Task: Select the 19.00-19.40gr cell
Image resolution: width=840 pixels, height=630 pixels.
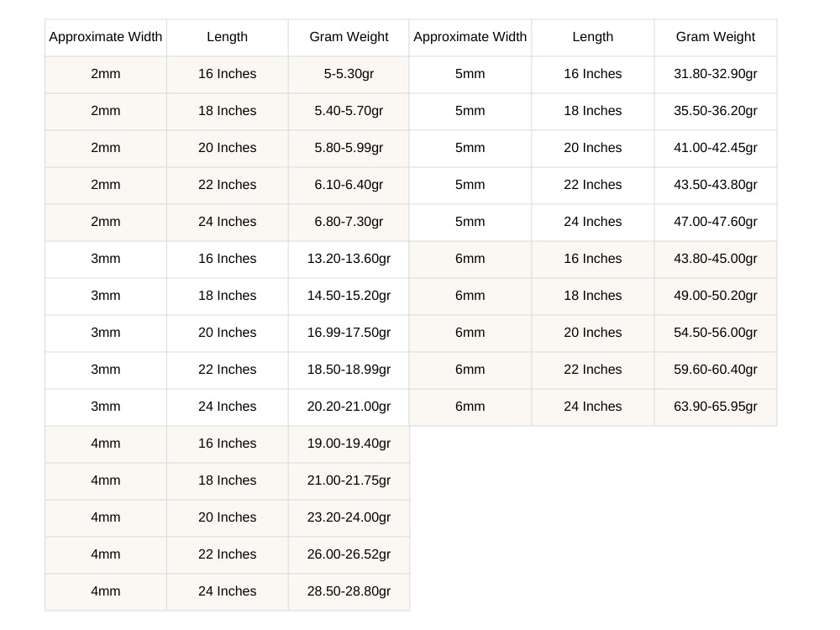Action: coord(349,444)
